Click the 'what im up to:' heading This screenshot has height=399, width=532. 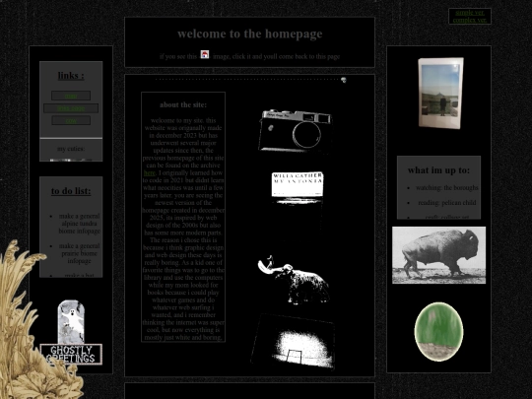[438, 170]
